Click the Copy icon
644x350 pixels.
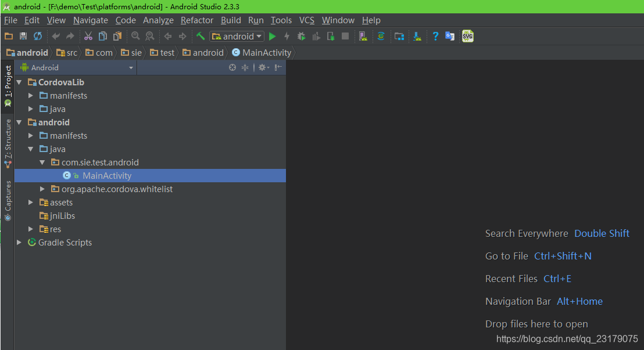pos(103,37)
